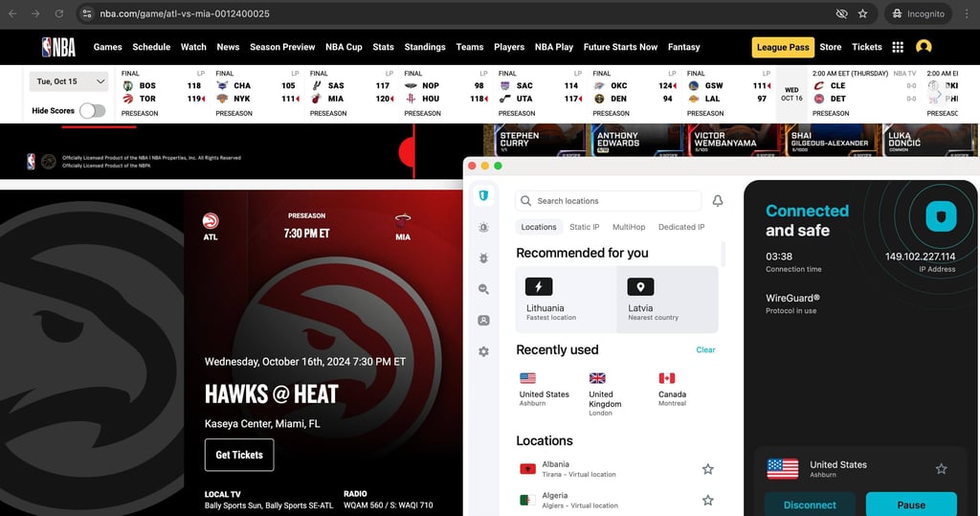Open the Alternative ID person icon in sidebar
The width and height of the screenshot is (980, 516).
[x=483, y=321]
